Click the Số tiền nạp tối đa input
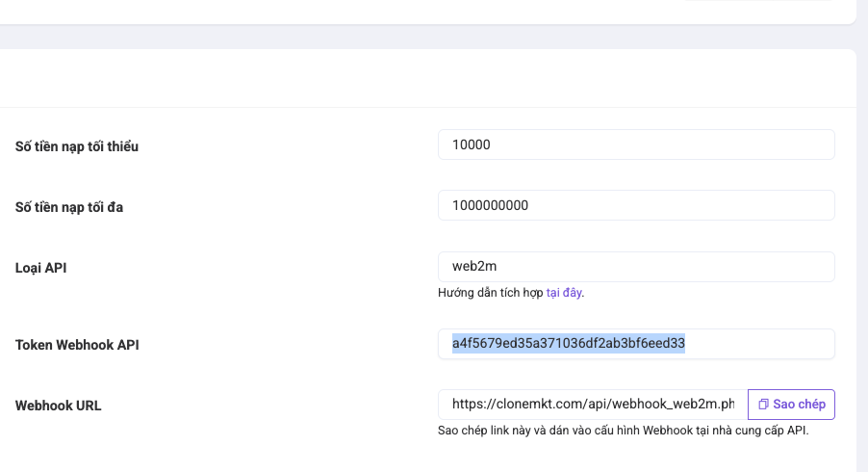Viewport: 868px width, 472px height. coord(636,205)
